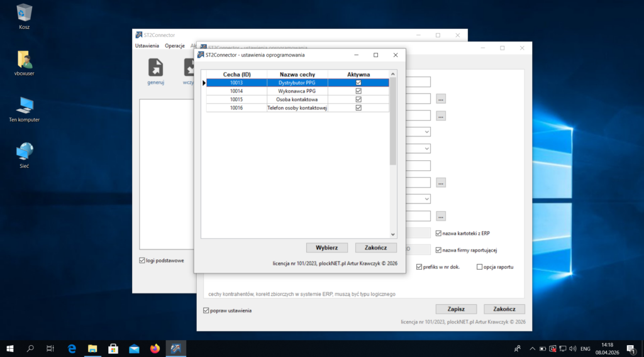Viewport: 644px width, 357px height.
Task: Open Firefox from the taskbar
Action: [155, 348]
